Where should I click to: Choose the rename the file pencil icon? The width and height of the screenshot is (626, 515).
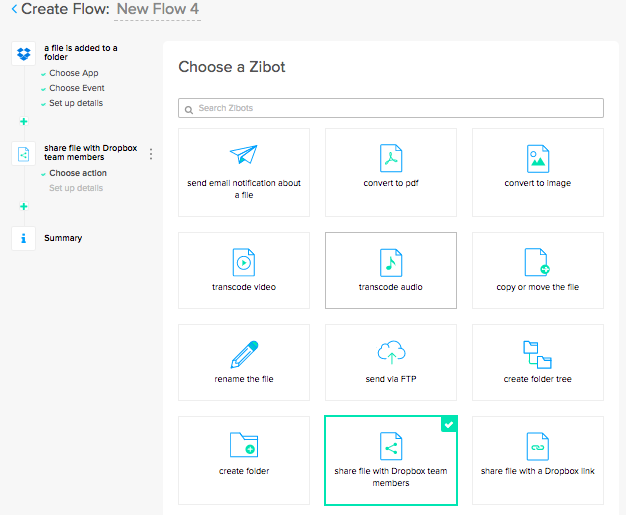pyautogui.click(x=244, y=354)
